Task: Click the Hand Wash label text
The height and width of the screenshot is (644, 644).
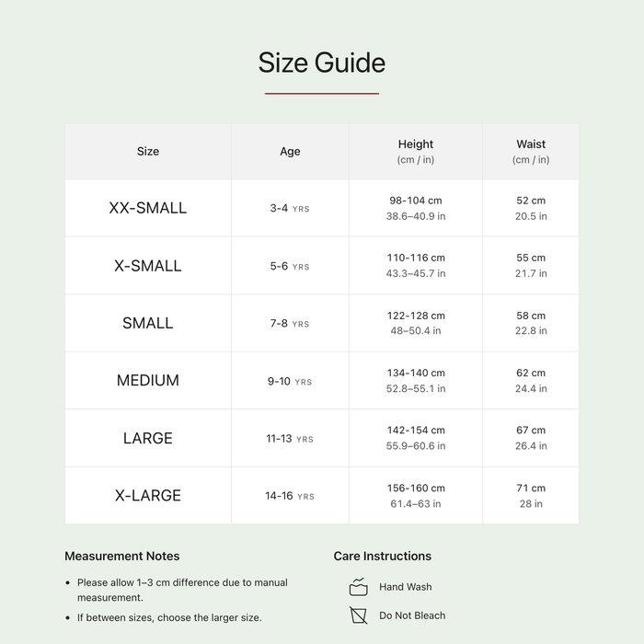Action: click(406, 587)
